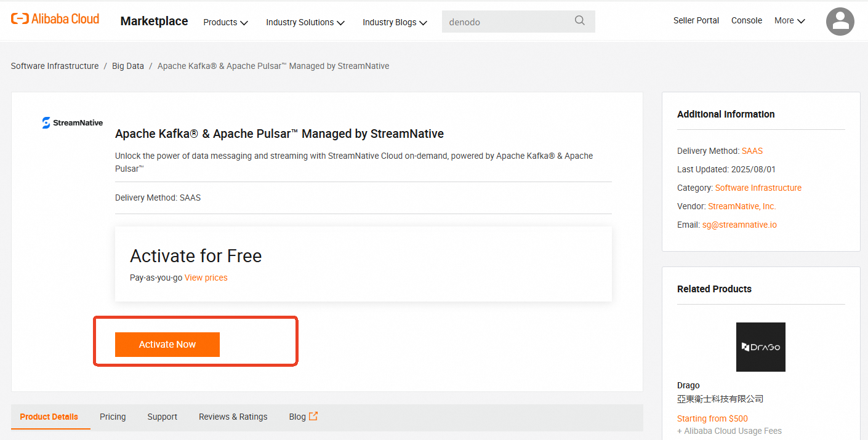868x440 pixels.
Task: Click the product title Apache Kafka heading
Action: [279, 134]
